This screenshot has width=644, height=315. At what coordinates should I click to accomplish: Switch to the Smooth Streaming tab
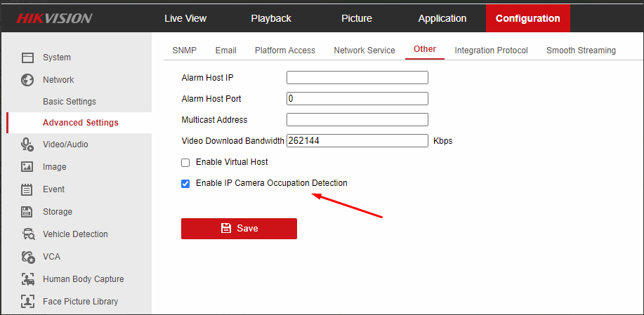pyautogui.click(x=581, y=51)
